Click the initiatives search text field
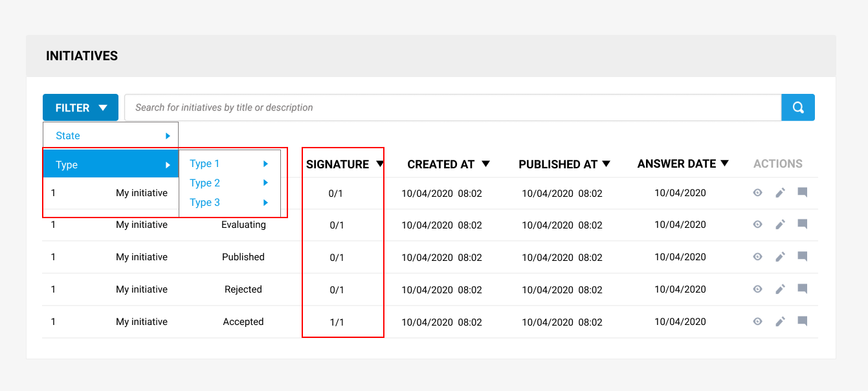Screen dimensions: 868x391 point(452,107)
